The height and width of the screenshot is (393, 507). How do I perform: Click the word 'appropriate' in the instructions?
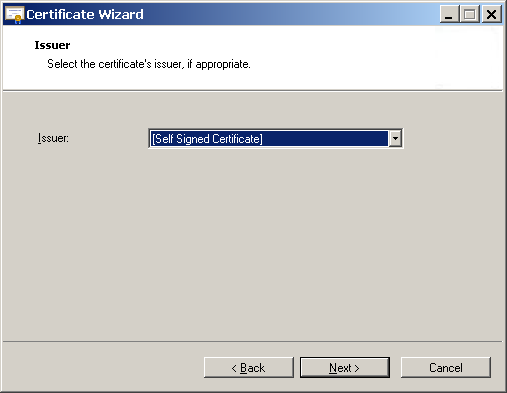coord(222,64)
